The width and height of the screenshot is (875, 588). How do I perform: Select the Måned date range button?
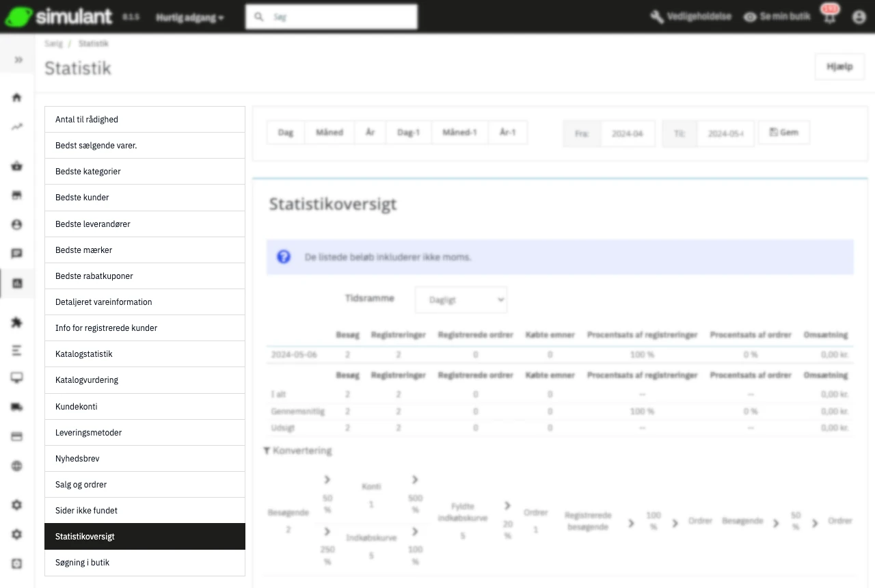click(x=329, y=133)
